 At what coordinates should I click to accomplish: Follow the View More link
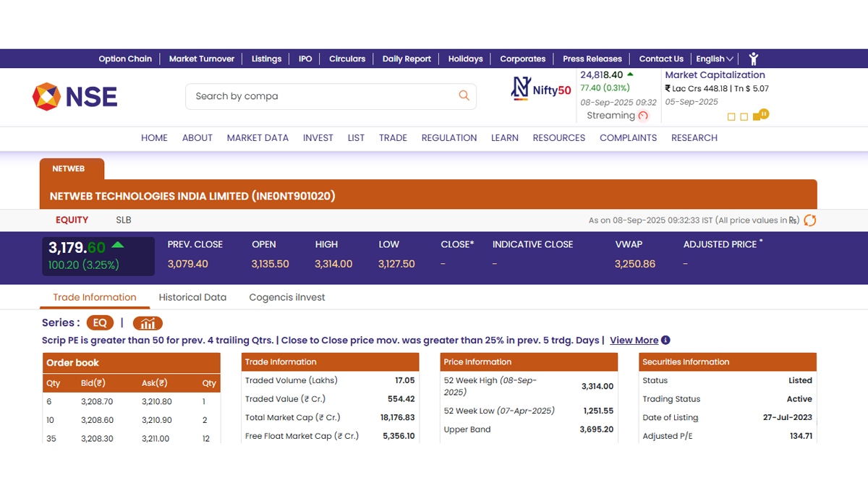634,340
